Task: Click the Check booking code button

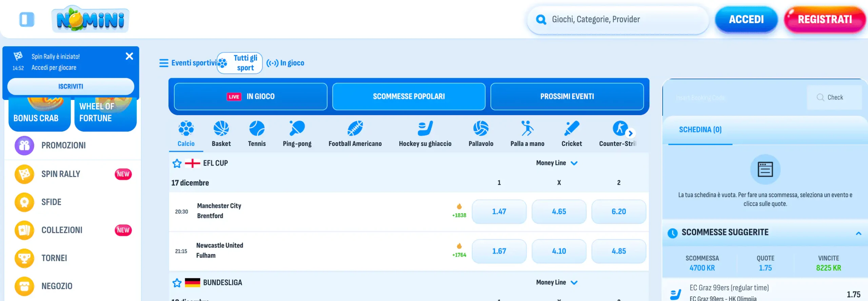Action: tap(834, 98)
